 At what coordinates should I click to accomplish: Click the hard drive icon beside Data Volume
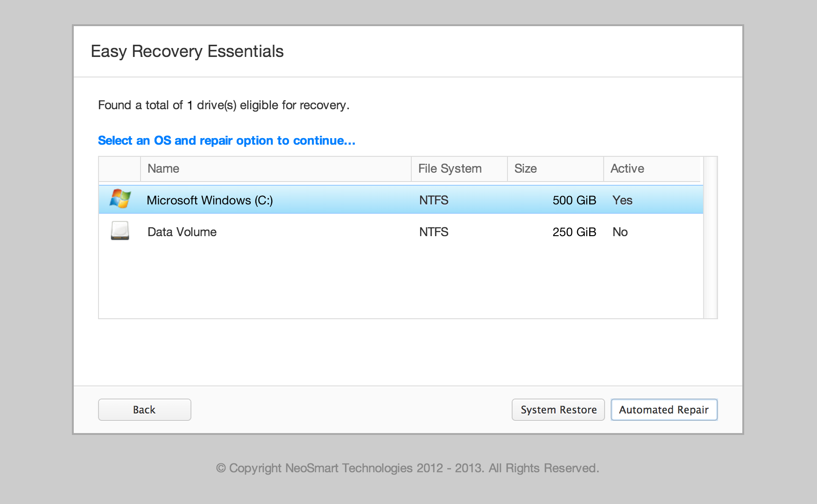pyautogui.click(x=120, y=231)
